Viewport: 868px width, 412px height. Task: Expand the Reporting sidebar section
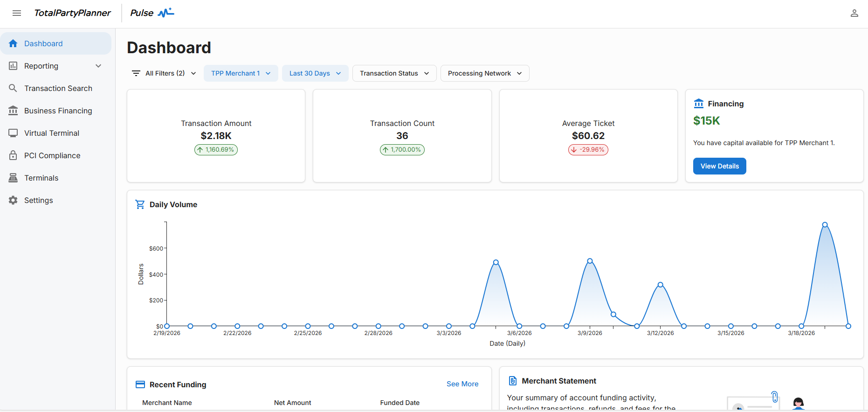(55, 66)
